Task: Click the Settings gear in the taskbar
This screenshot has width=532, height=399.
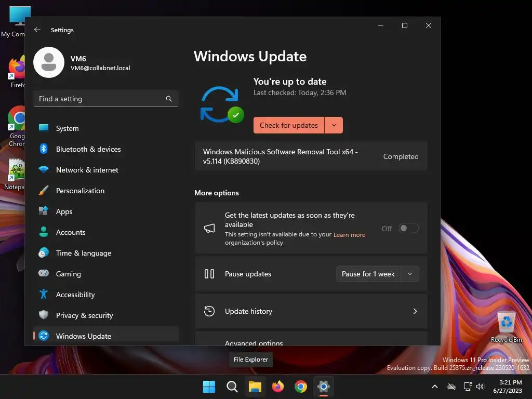Action: (324, 387)
